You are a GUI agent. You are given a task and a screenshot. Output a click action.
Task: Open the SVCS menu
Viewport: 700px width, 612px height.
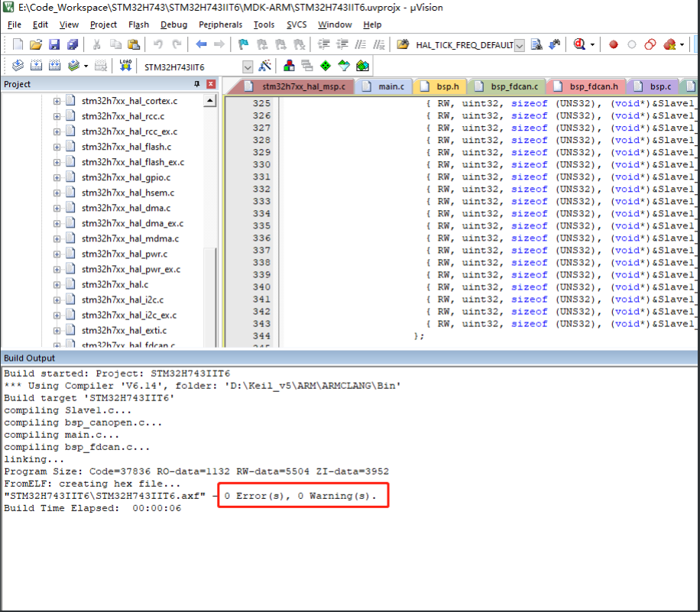(x=297, y=24)
